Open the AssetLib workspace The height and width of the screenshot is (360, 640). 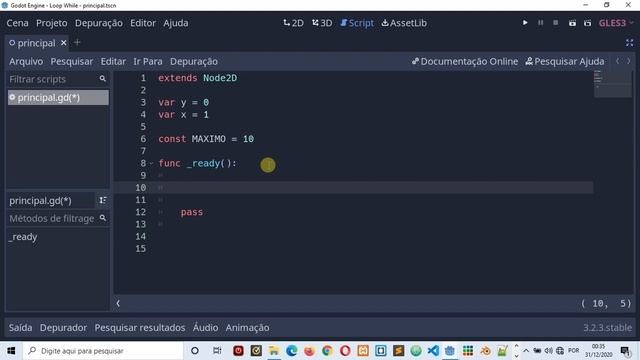[x=404, y=23]
